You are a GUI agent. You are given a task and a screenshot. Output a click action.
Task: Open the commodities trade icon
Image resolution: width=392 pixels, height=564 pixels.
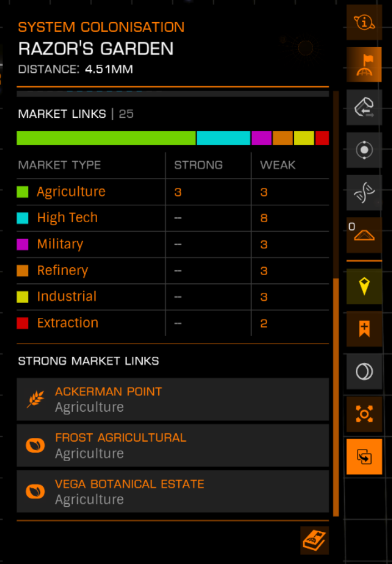pyautogui.click(x=364, y=108)
